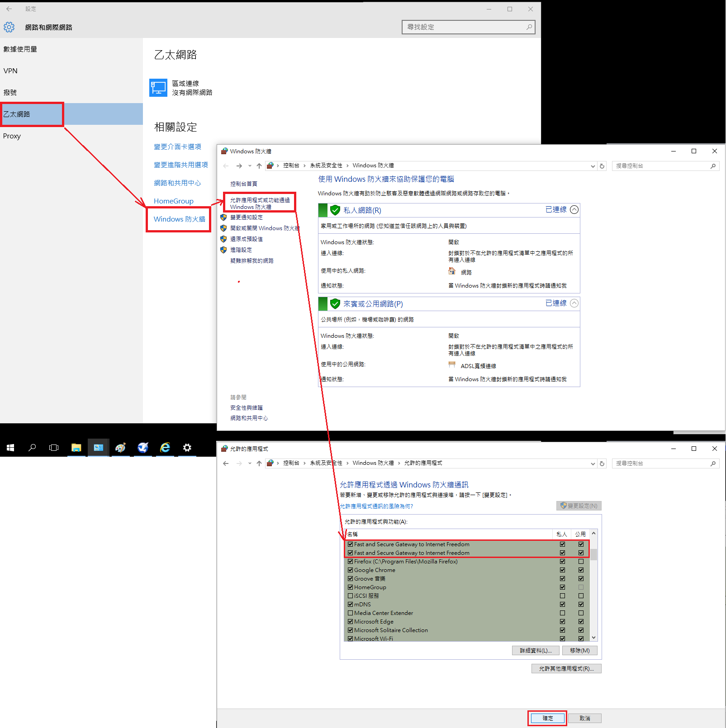Toggle the Firefox 公用 checkbox

(x=581, y=562)
